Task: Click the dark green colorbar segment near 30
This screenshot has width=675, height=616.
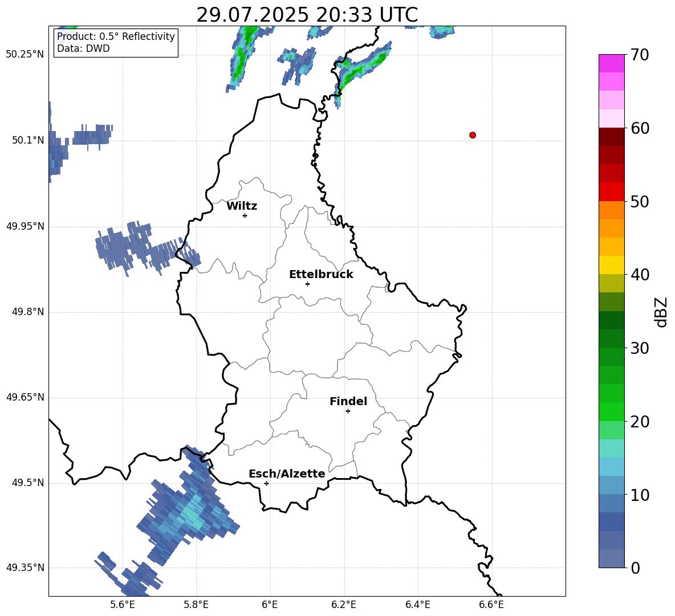Action: point(611,338)
